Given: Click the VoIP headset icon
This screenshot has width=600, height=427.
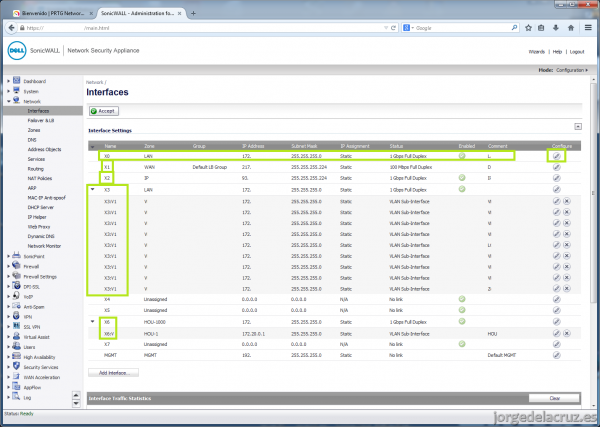Looking at the screenshot, I should [16, 296].
